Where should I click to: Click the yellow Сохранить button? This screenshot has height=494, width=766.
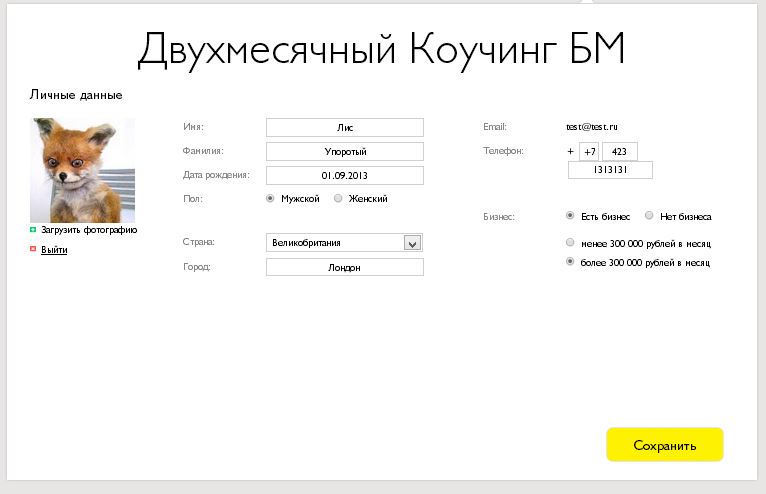click(665, 445)
